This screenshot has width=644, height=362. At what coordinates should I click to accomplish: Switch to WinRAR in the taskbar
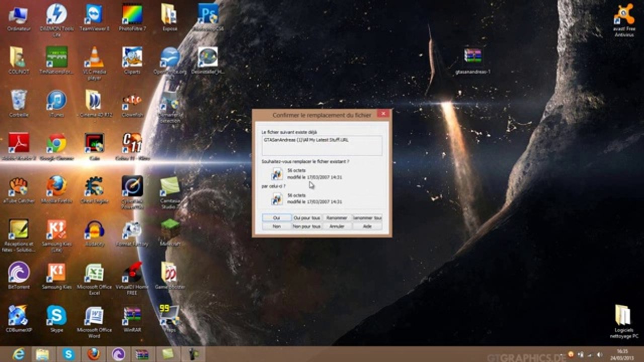coord(143,354)
